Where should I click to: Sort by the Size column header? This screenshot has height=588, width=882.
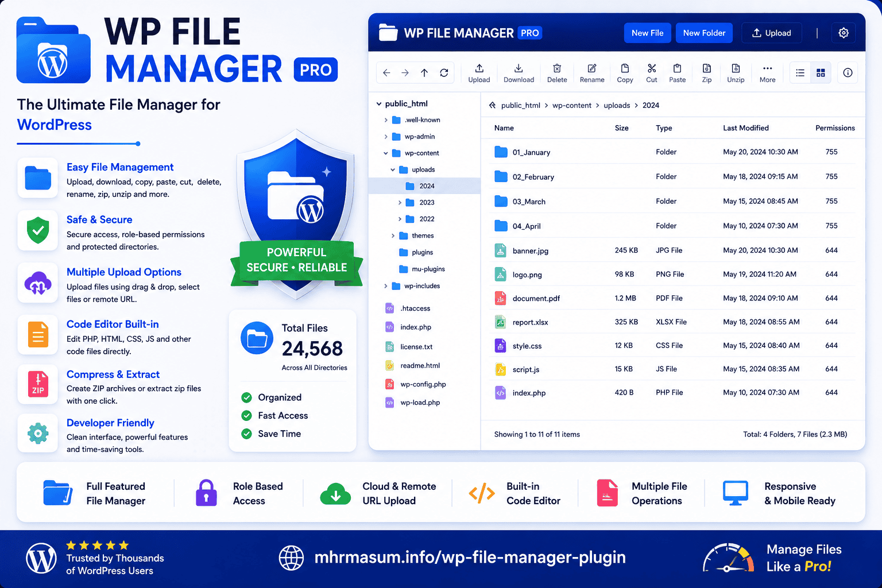pyautogui.click(x=622, y=128)
